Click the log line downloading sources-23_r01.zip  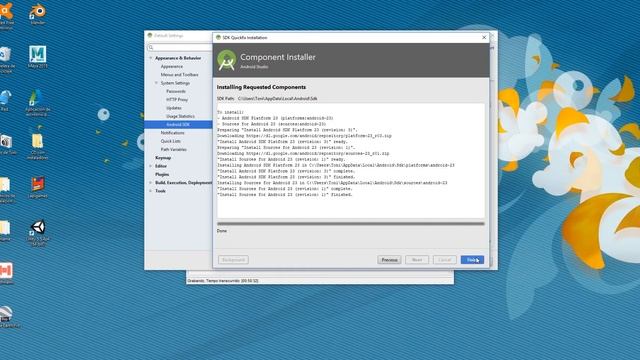click(x=303, y=153)
